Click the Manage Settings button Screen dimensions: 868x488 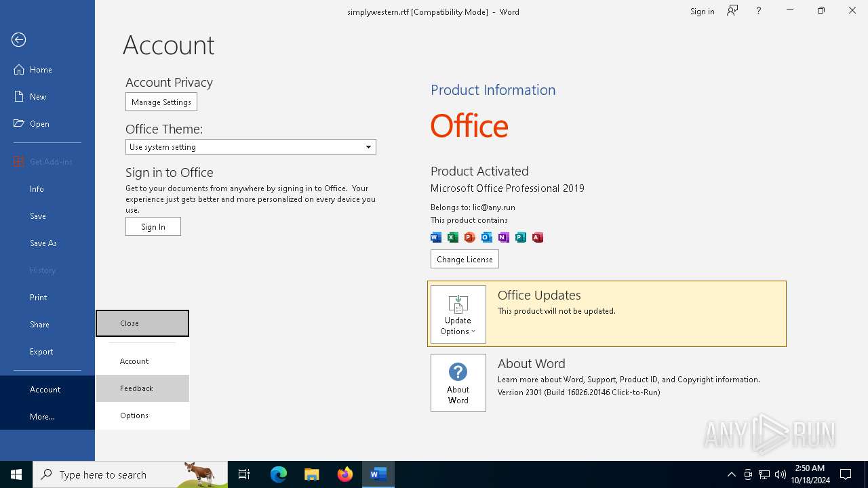click(161, 102)
